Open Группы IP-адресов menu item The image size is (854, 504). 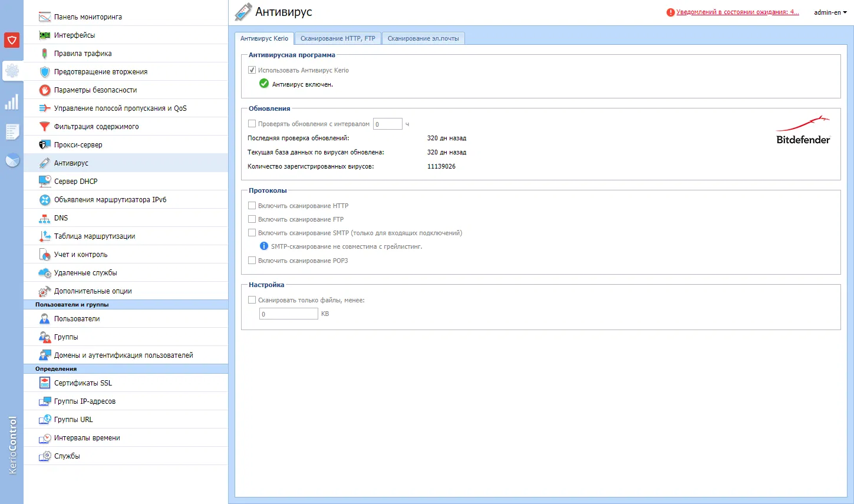point(126,401)
